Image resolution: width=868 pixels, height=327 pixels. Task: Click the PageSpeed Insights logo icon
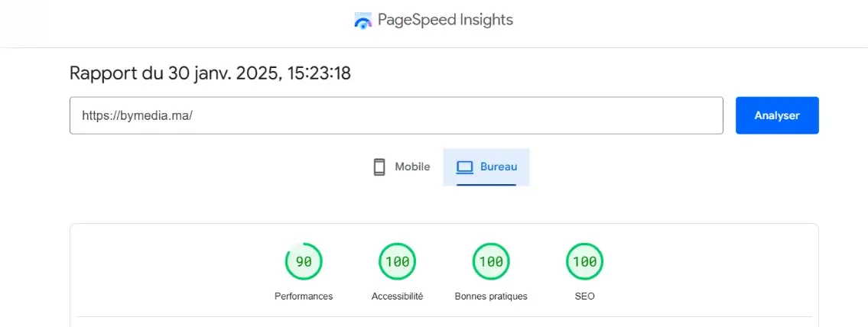tap(362, 21)
